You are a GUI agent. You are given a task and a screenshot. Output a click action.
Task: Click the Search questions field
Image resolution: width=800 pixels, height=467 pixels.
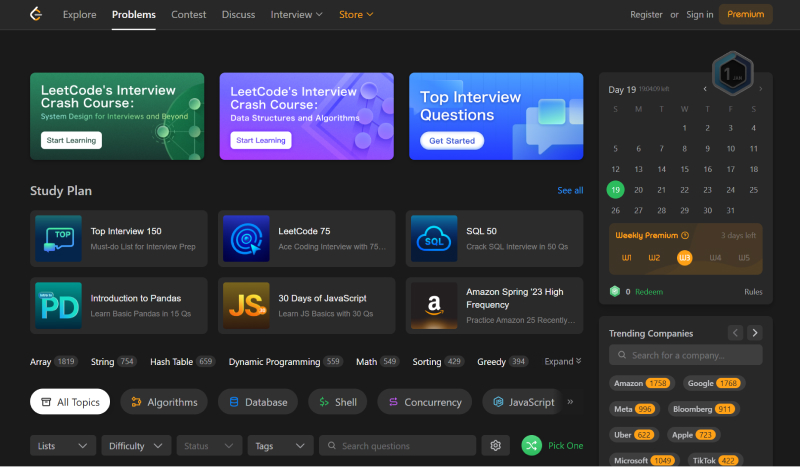(397, 446)
